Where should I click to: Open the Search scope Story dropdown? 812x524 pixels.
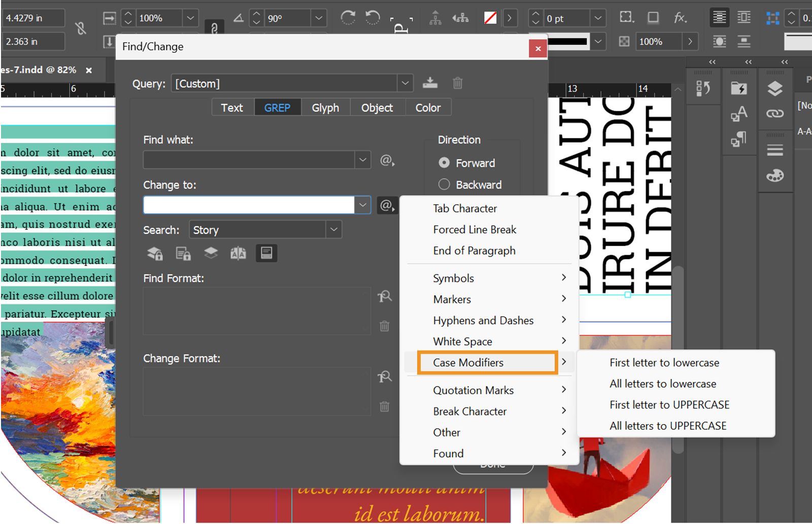point(333,229)
